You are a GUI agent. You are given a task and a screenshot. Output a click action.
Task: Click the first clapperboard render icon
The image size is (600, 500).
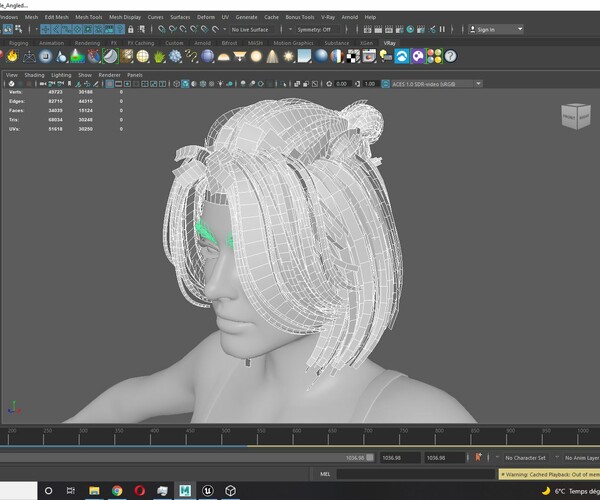click(367, 29)
